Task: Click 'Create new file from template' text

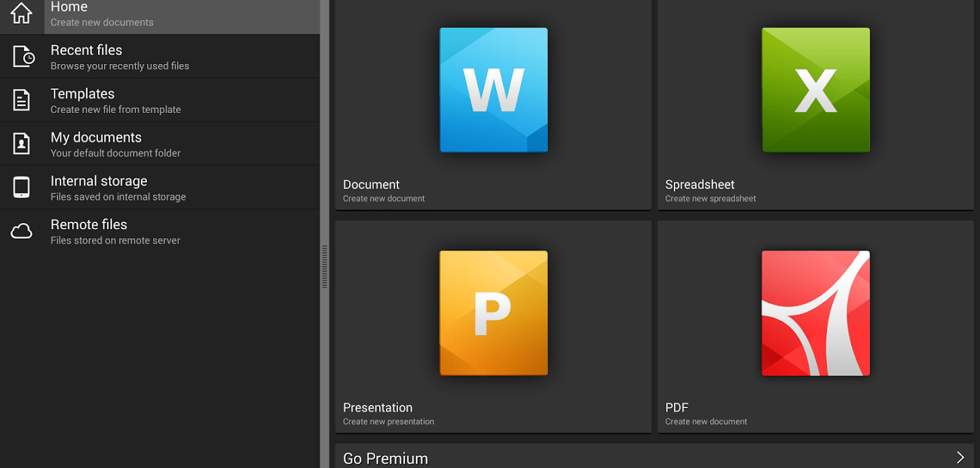Action: click(116, 110)
